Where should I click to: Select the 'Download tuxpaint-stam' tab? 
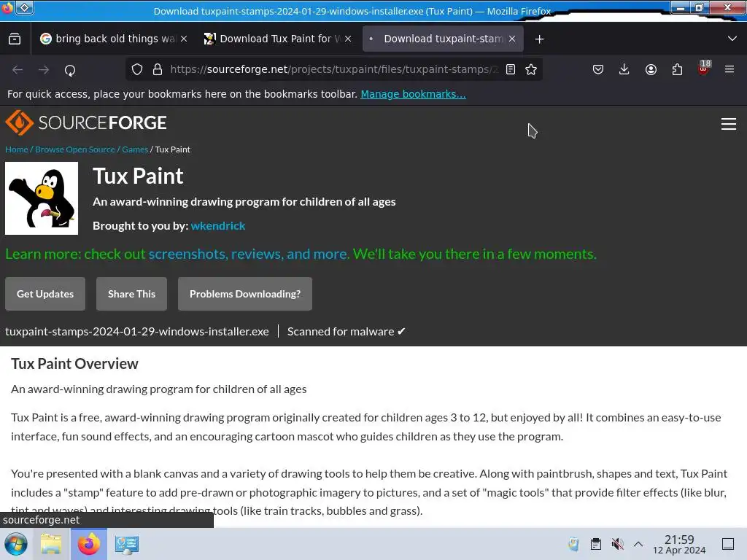tap(443, 39)
